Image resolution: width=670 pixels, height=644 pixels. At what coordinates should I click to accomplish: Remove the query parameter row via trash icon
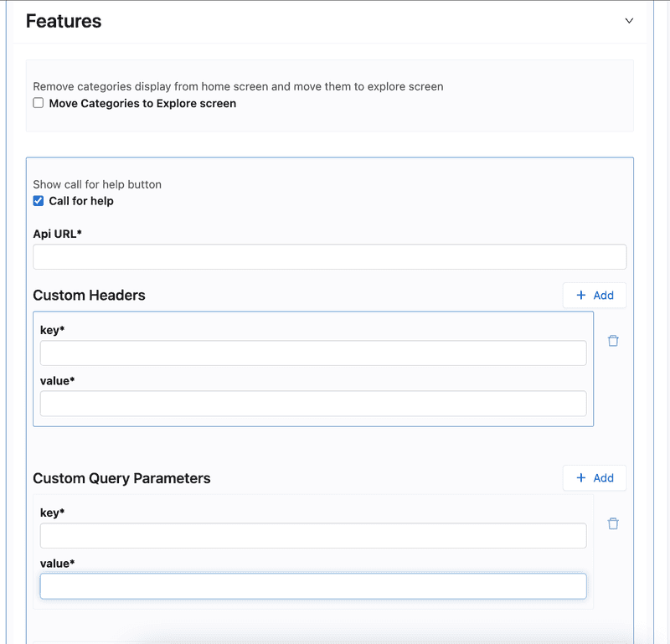point(613,523)
